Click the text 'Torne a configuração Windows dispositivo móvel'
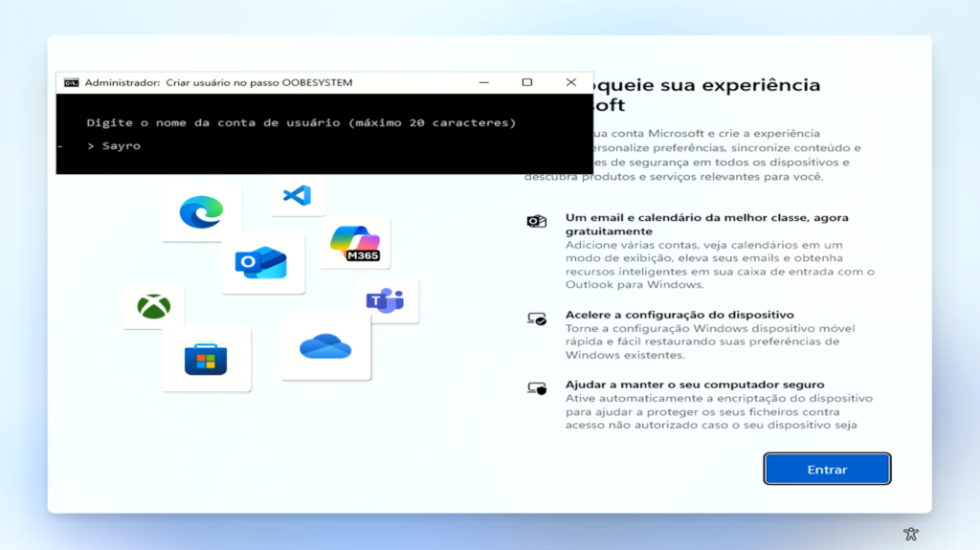This screenshot has height=550, width=980. (710, 328)
